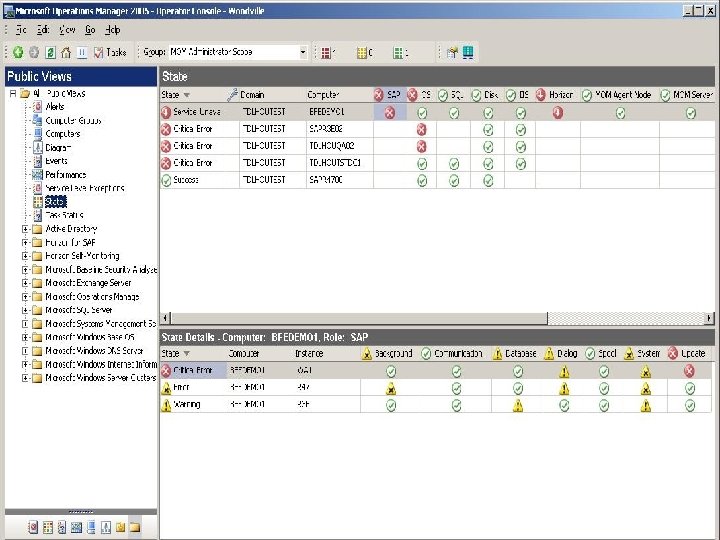
Task: Select the Success state row
Action: (437, 180)
